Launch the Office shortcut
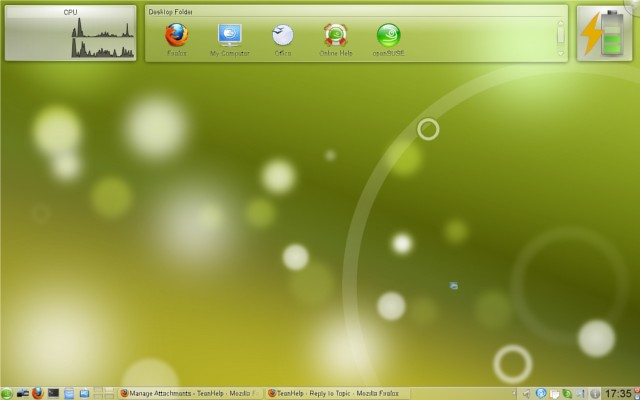This screenshot has width=640, height=400. pos(283,36)
